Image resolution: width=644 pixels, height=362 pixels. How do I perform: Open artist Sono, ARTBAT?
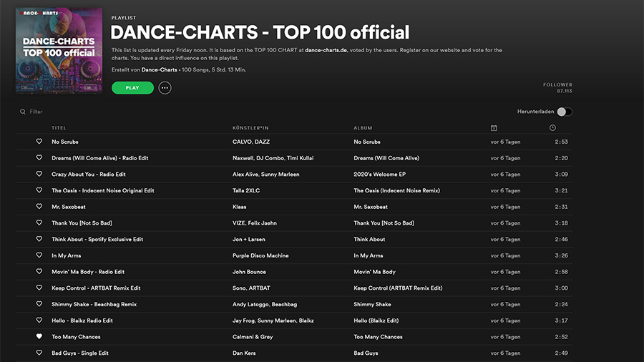251,288
